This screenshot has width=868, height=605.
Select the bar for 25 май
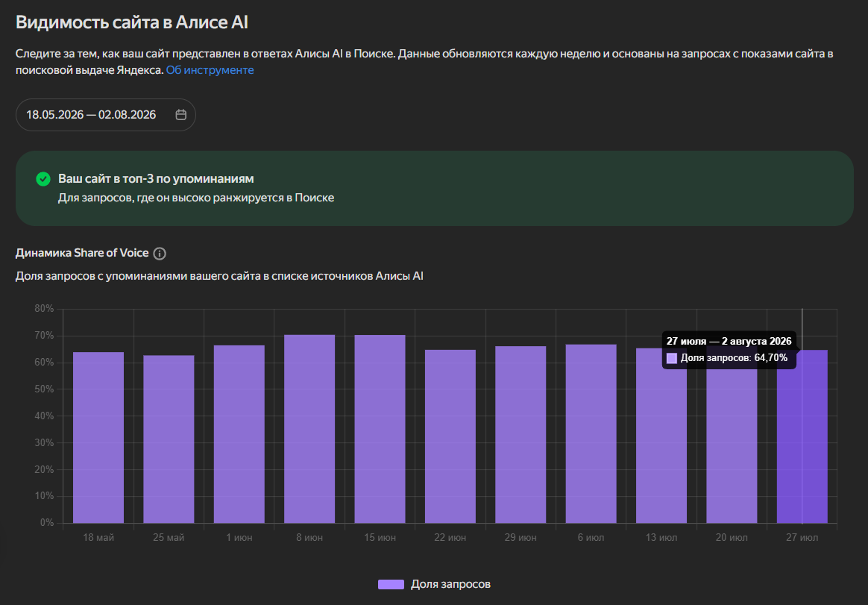point(169,439)
